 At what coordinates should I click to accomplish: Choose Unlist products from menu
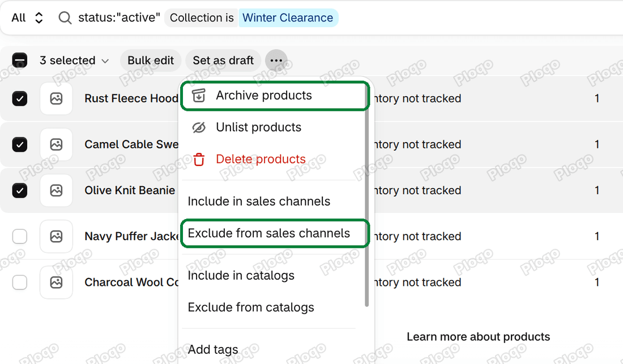[x=275, y=127]
